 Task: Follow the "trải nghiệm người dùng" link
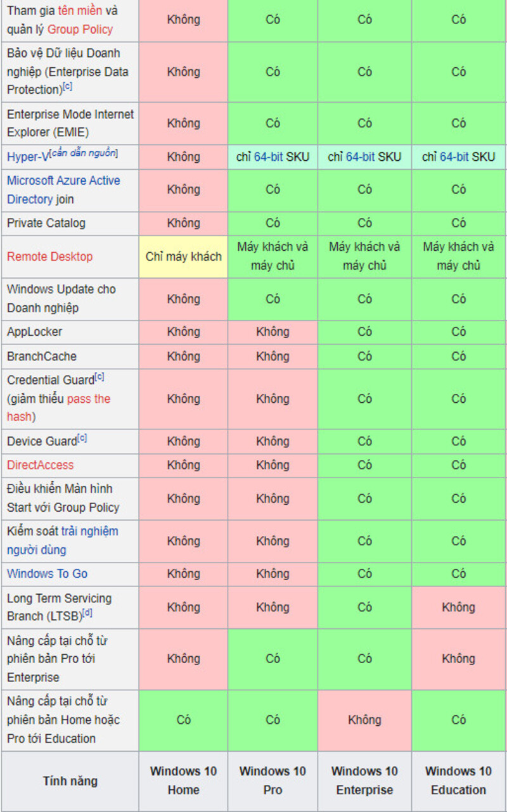(x=63, y=540)
